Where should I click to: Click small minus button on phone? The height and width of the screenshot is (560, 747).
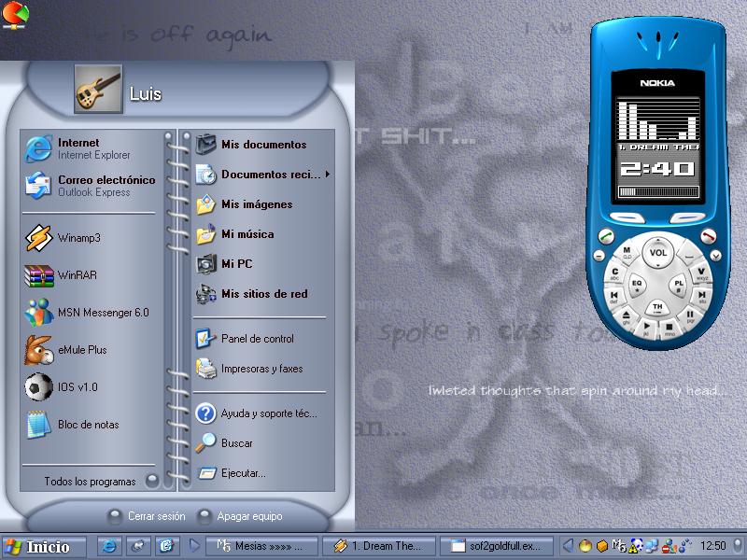pos(599,256)
